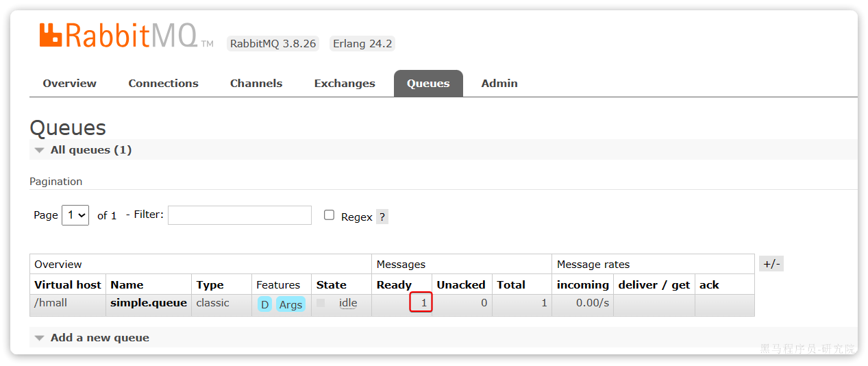
Task: Click inside the Filter text field
Action: pyautogui.click(x=240, y=215)
